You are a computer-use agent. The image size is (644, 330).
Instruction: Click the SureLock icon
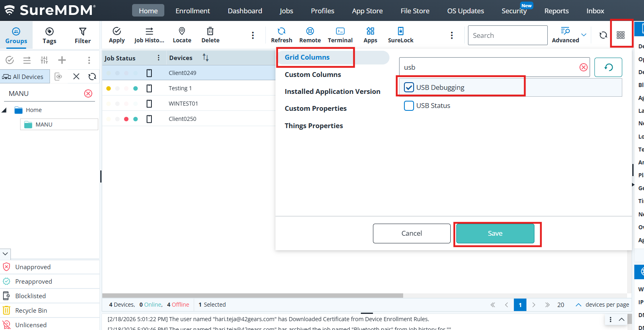[x=400, y=35]
